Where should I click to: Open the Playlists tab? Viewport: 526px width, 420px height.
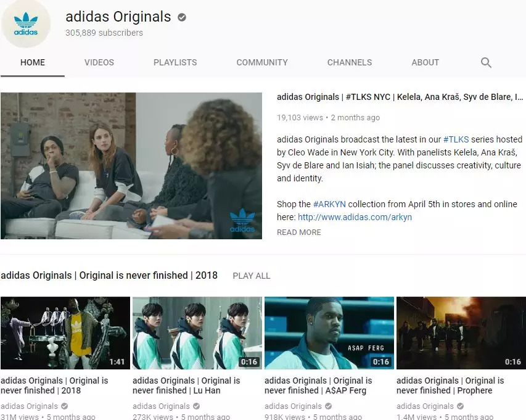point(175,62)
